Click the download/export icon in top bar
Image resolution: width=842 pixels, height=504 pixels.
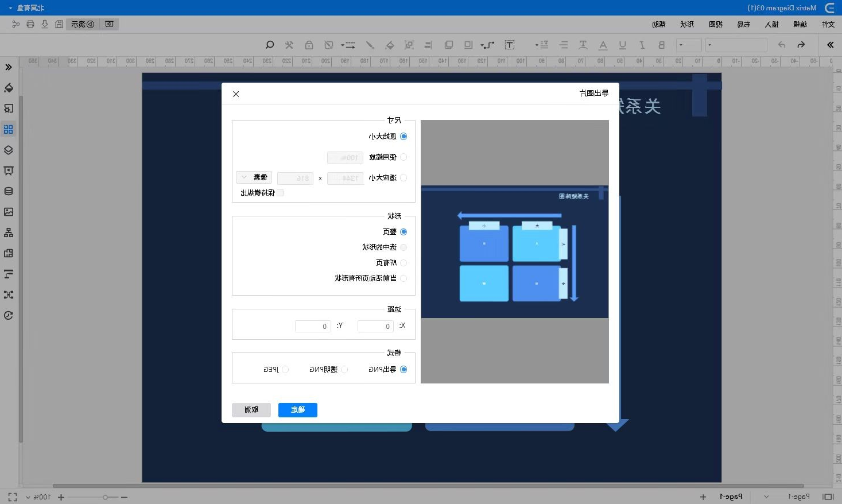(45, 24)
